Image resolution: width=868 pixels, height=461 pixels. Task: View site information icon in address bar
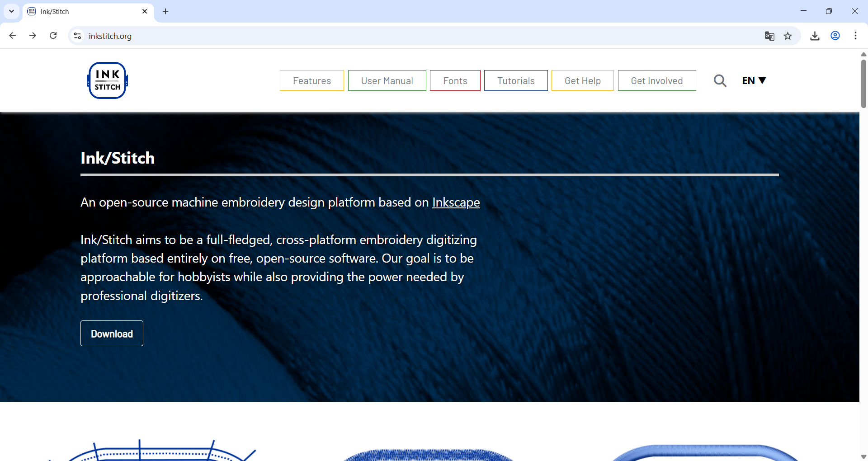[78, 36]
